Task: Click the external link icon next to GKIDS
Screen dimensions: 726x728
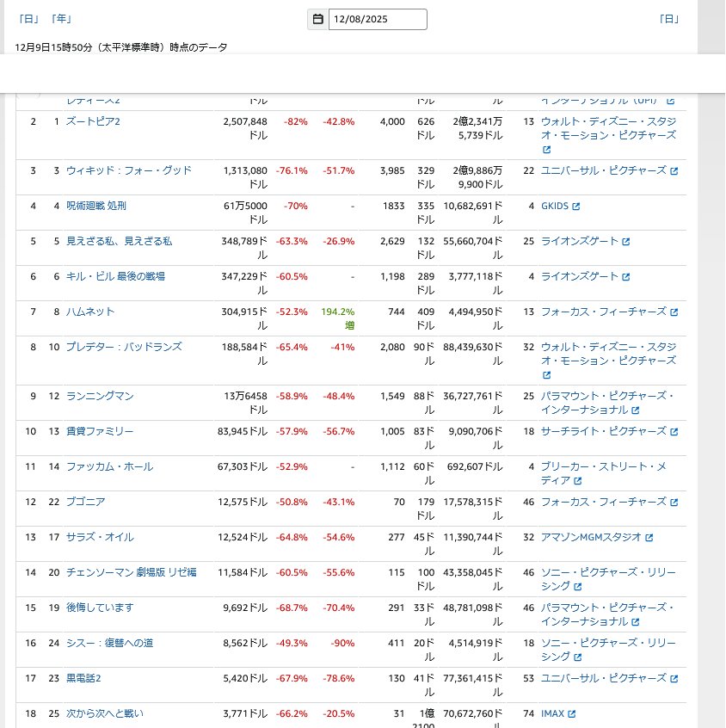Action: (x=576, y=207)
